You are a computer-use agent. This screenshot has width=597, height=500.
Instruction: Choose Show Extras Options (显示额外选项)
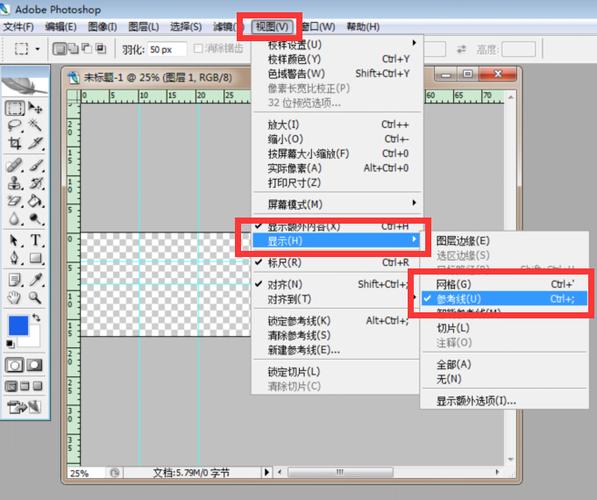[504, 401]
